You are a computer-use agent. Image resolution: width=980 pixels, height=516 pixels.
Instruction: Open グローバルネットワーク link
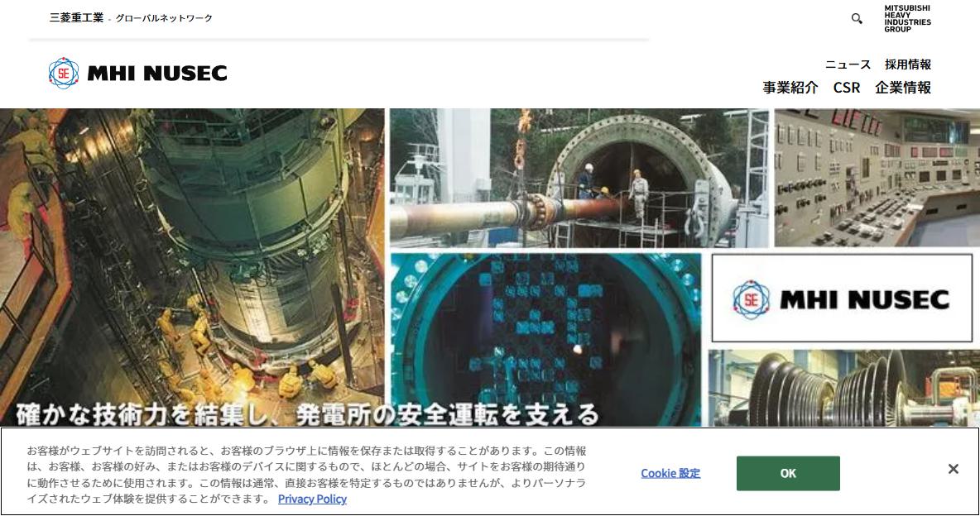click(x=164, y=18)
